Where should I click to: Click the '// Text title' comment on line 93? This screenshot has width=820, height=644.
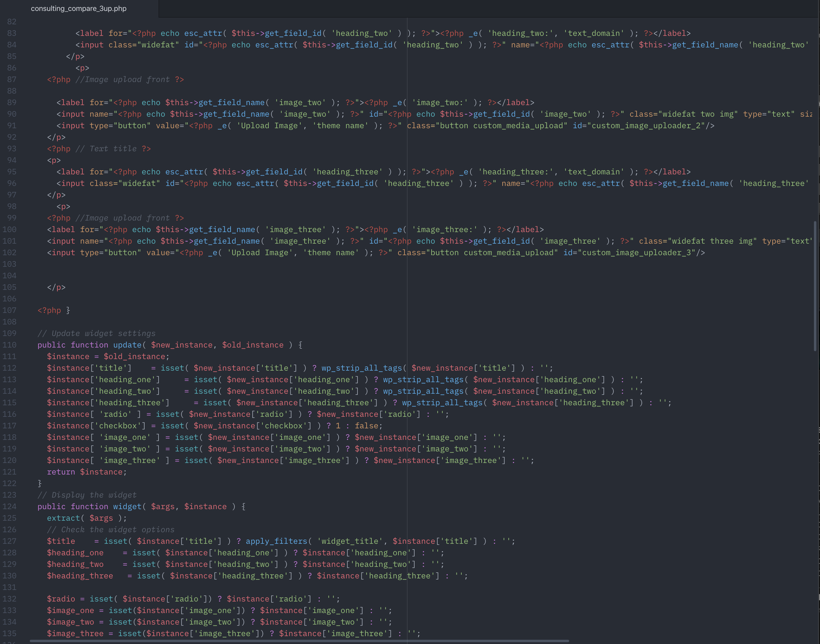pos(106,149)
